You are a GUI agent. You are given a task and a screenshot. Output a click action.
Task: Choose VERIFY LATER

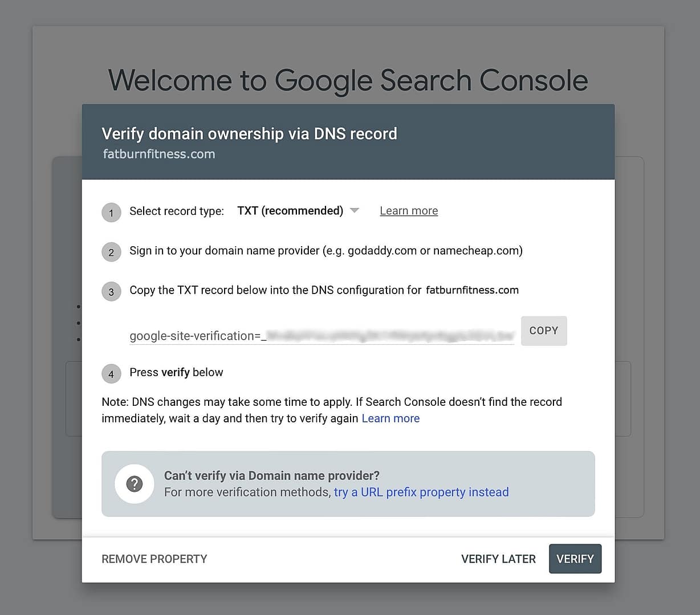[x=498, y=559]
